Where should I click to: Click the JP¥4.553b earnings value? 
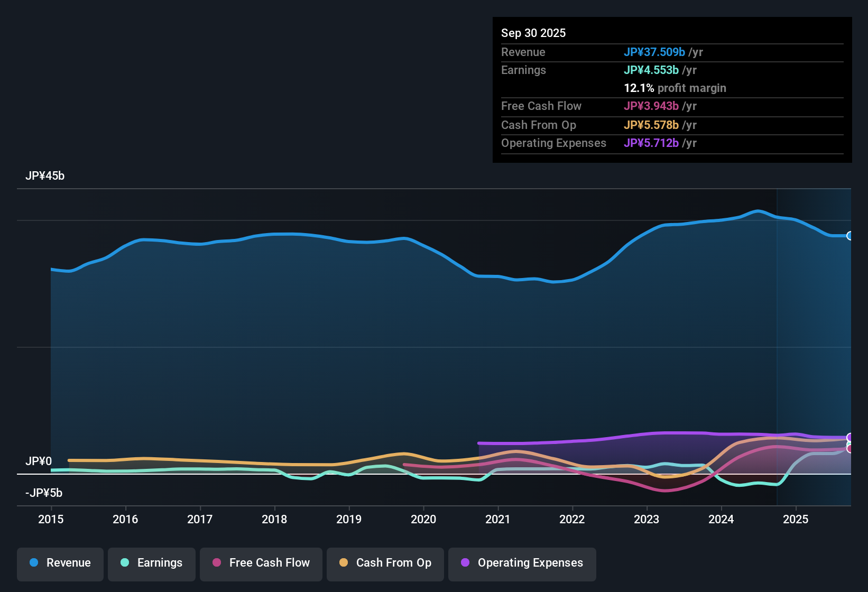click(651, 70)
